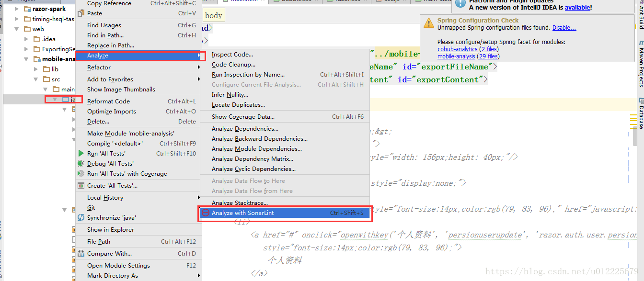Choose Analyze with SonarLint
Image resolution: width=644 pixels, height=281 pixels.
tap(286, 213)
